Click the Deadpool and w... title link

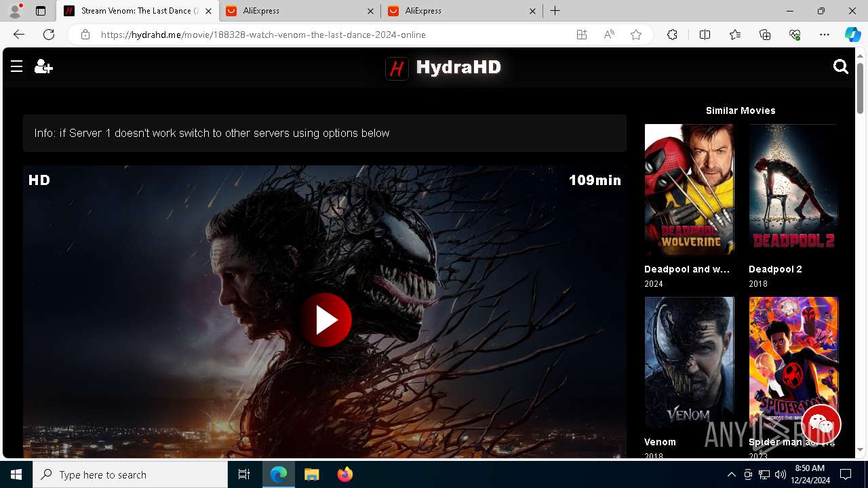tap(687, 269)
